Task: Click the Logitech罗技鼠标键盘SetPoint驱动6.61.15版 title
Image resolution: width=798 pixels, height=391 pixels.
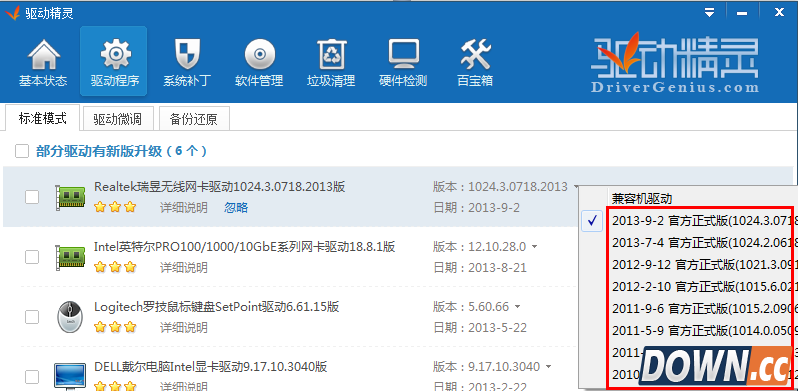Action: click(x=217, y=306)
